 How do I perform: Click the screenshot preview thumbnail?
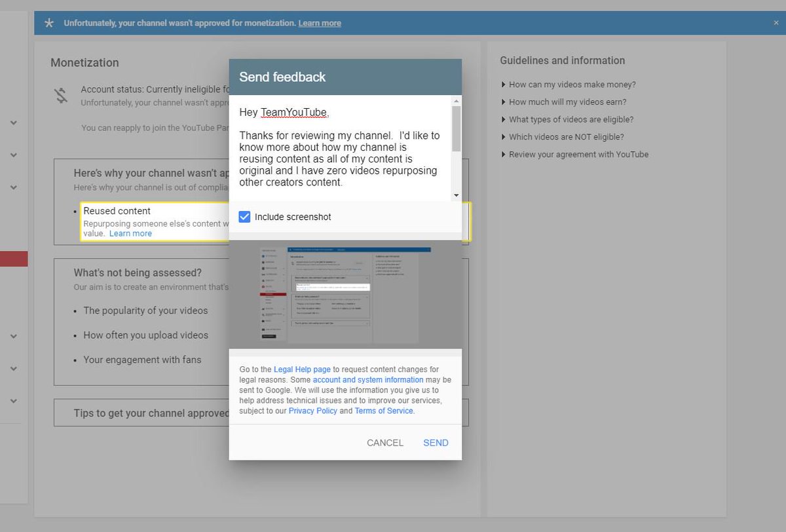pyautogui.click(x=345, y=294)
